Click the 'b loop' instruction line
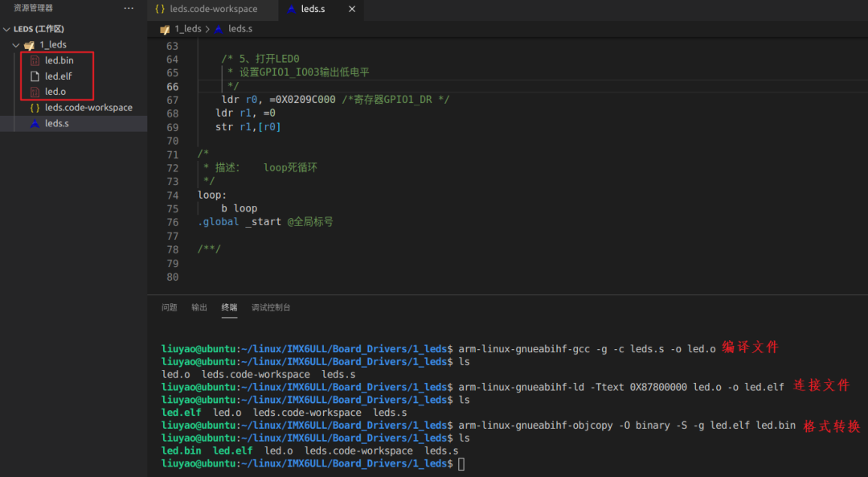The height and width of the screenshot is (477, 868). click(240, 208)
